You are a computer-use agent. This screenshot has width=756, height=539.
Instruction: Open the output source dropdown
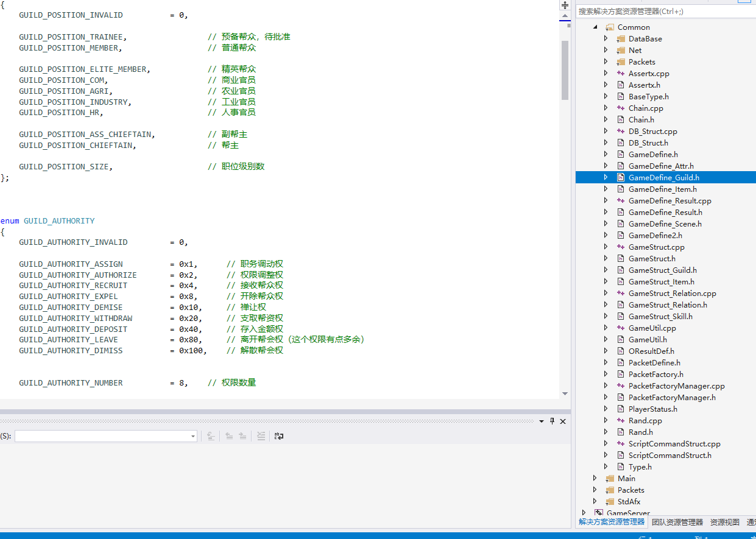tap(193, 436)
